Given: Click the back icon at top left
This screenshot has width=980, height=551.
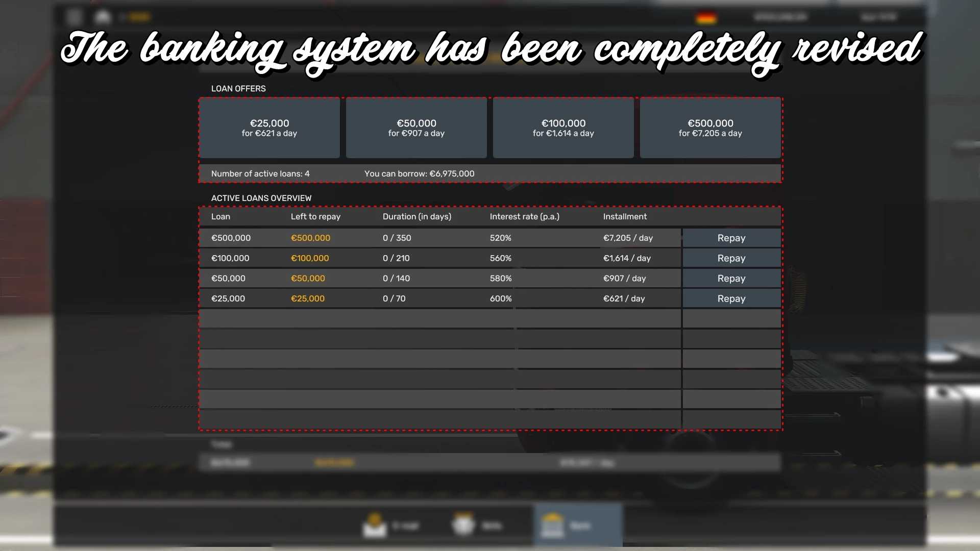Looking at the screenshot, I should 75,17.
